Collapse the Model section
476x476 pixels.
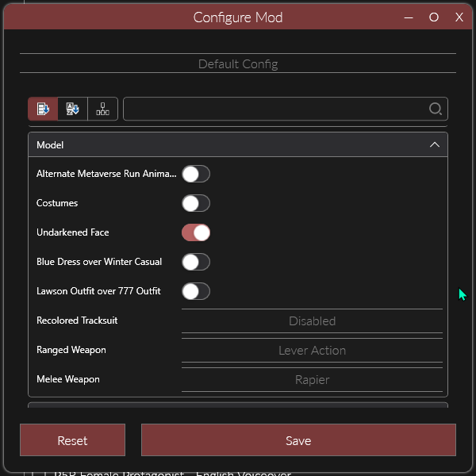click(435, 145)
